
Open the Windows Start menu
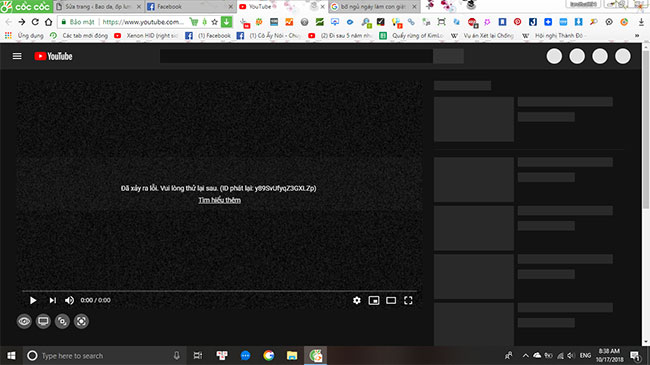pos(11,356)
